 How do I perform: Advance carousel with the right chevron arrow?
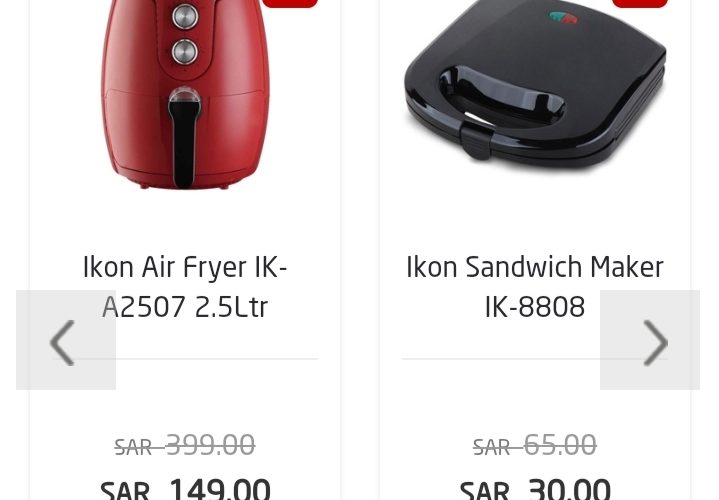click(x=650, y=340)
